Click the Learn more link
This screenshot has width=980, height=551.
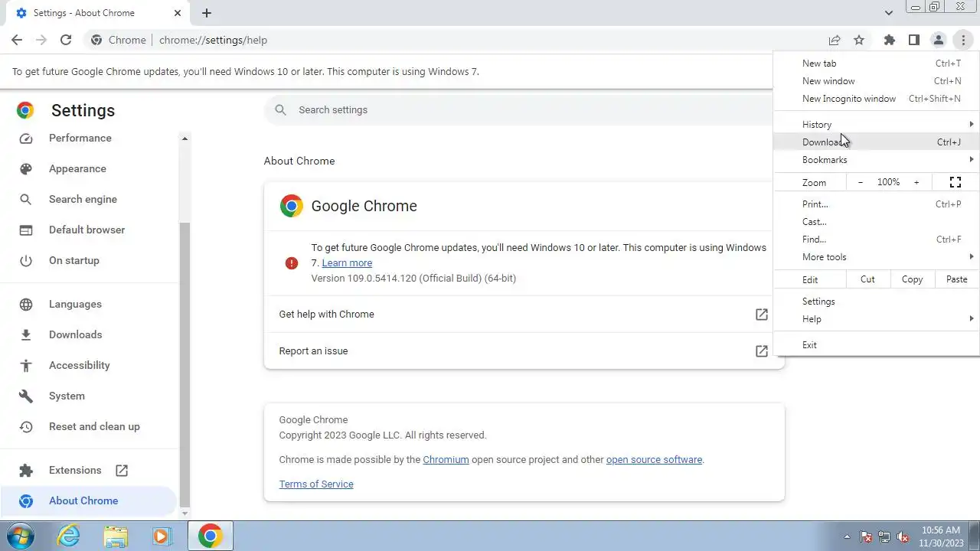(x=347, y=262)
